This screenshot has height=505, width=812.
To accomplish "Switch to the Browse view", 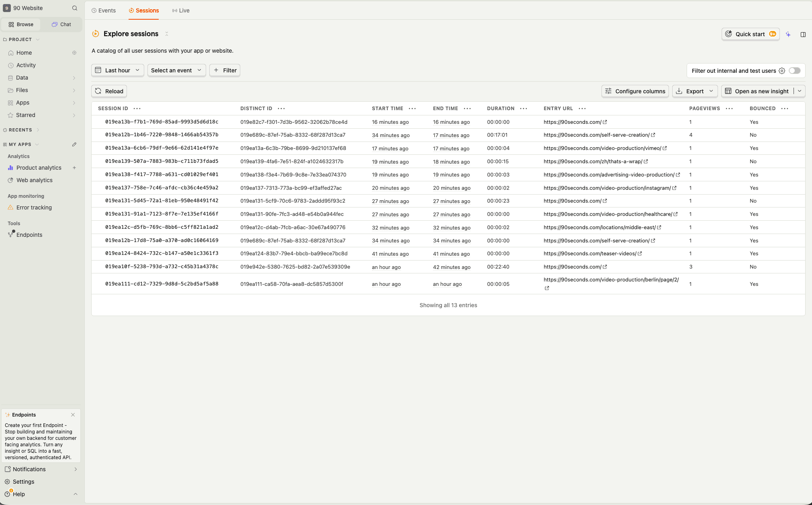I will tap(21, 25).
